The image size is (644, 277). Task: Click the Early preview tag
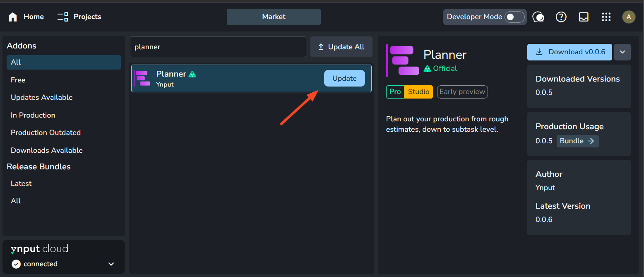462,92
